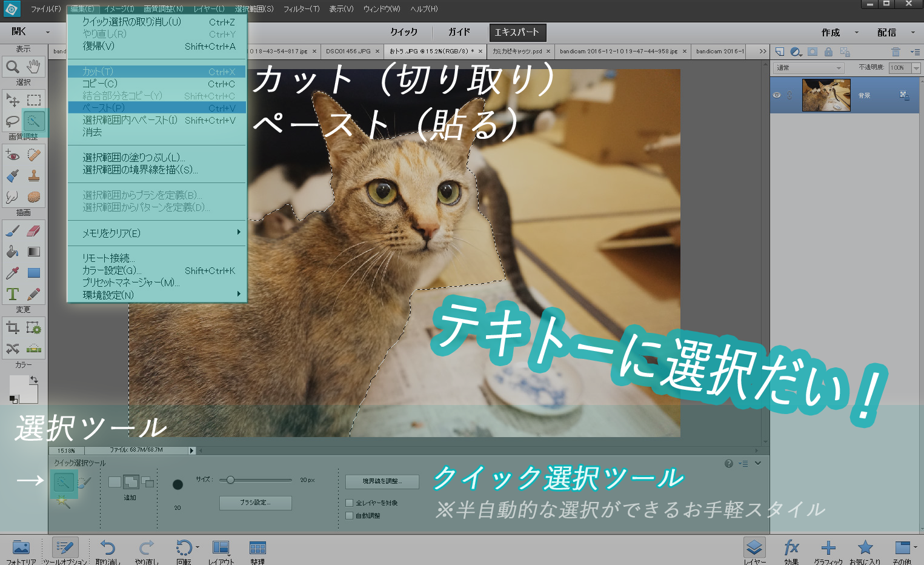
Task: Open フォトエリア in bottom bar
Action: 21,551
